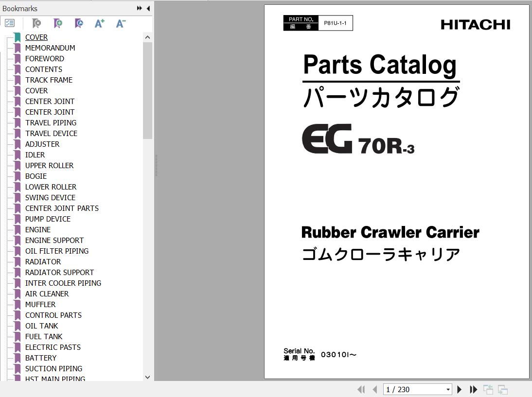
Task: Select the MUFFLER bookmark
Action: point(40,304)
